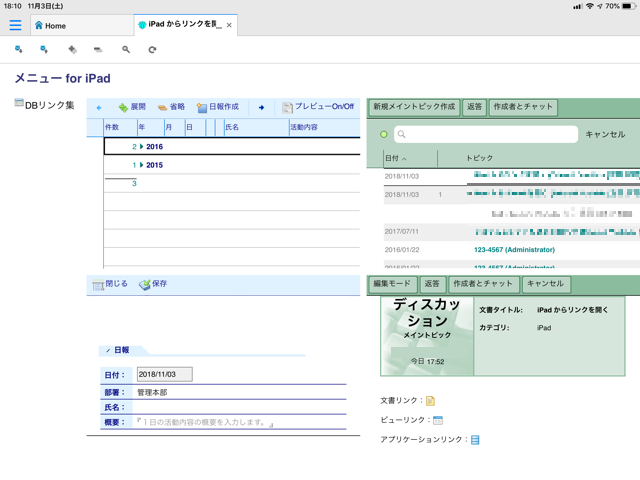Select the iPad からリンクを tab
This screenshot has height=480, width=640.
click(x=185, y=24)
